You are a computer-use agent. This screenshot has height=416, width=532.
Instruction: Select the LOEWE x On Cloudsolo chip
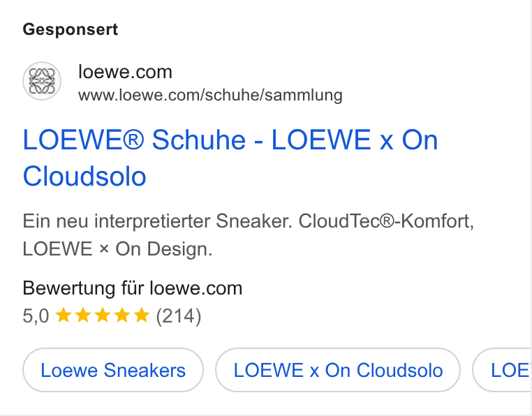tap(338, 370)
